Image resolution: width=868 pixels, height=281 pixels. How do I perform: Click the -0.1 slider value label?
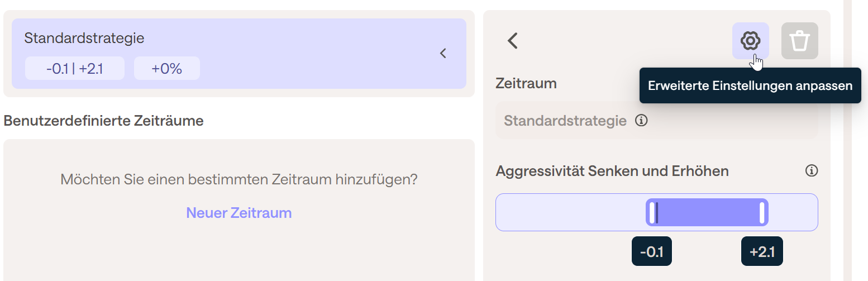(x=651, y=251)
